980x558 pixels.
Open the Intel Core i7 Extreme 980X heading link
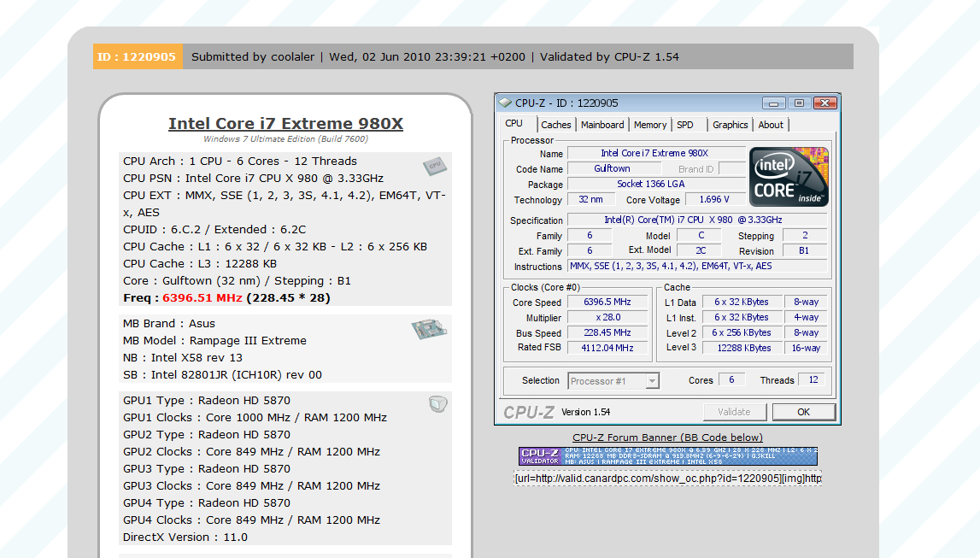tap(285, 124)
